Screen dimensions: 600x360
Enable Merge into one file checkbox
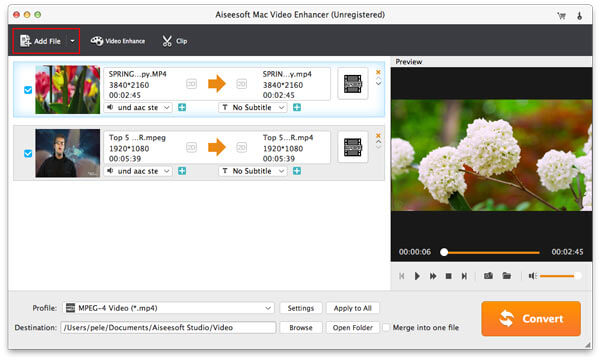(x=386, y=327)
